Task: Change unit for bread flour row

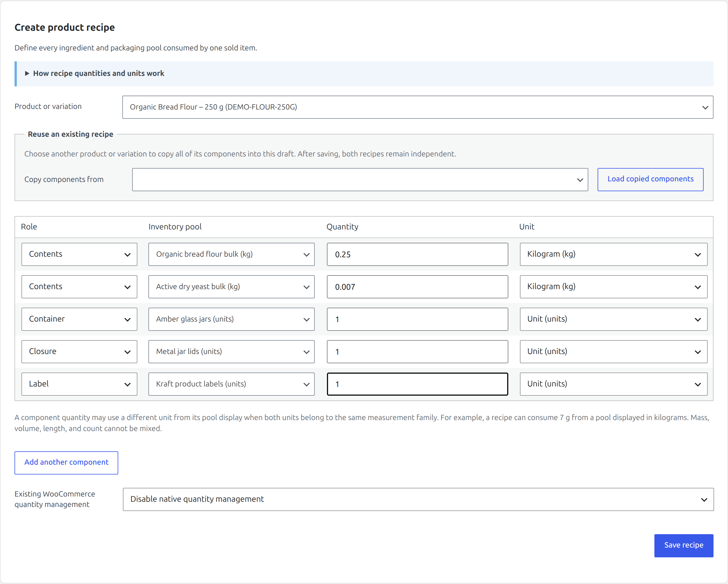Action: (613, 254)
